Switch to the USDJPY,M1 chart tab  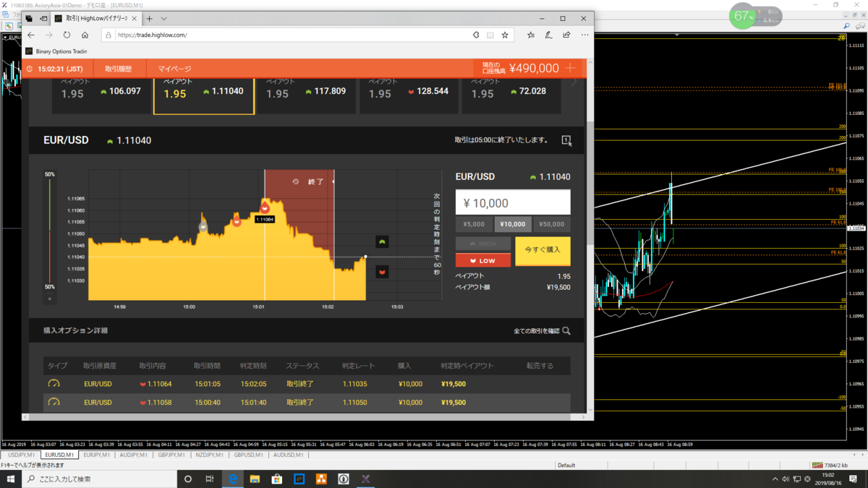(x=21, y=455)
